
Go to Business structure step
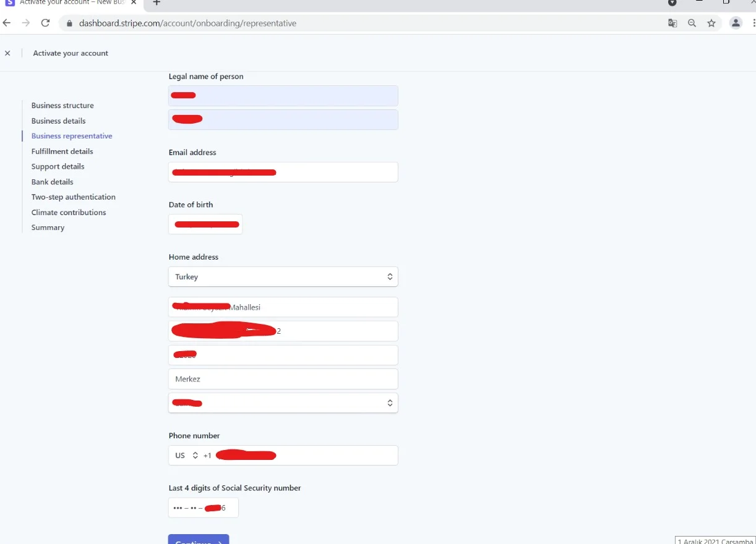[62, 106]
